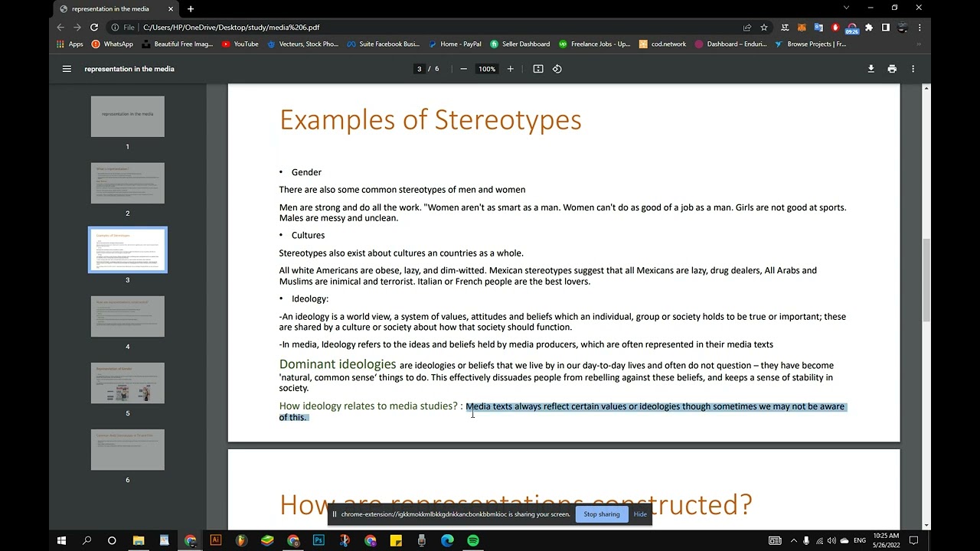Show more bookmarks with the chevron
The width and height of the screenshot is (980, 551).
coord(919,44)
